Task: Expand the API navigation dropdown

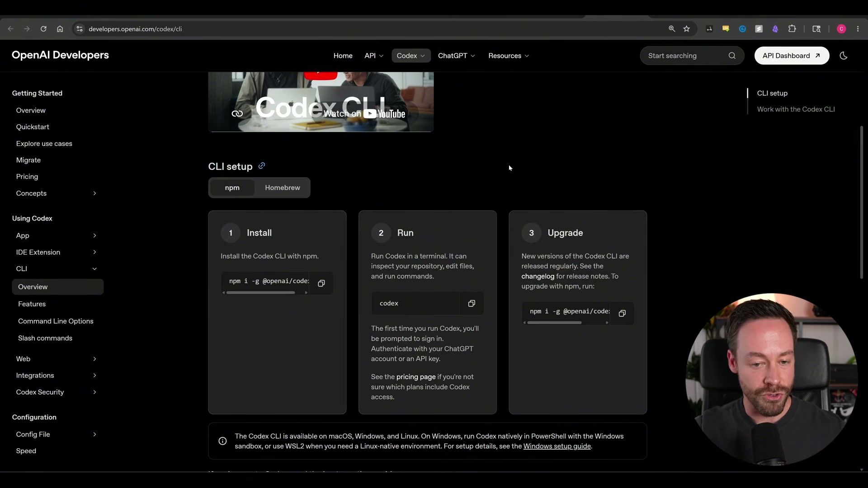Action: [374, 56]
